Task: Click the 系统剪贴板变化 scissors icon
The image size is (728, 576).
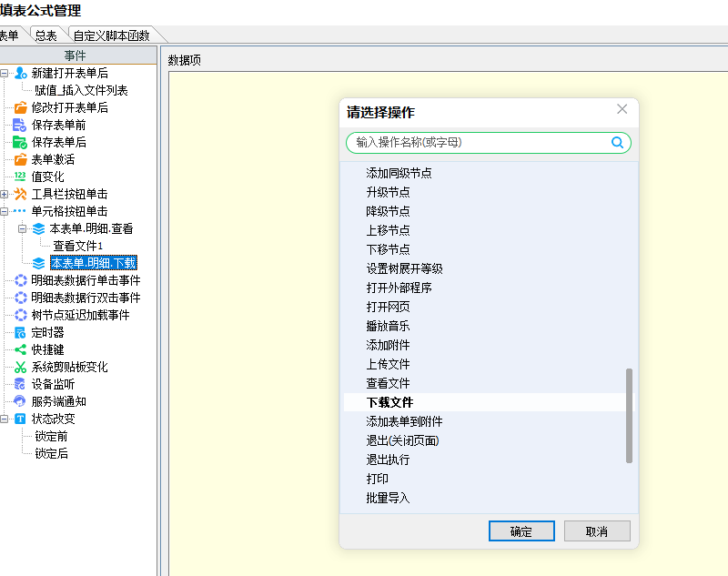Action: (x=20, y=367)
